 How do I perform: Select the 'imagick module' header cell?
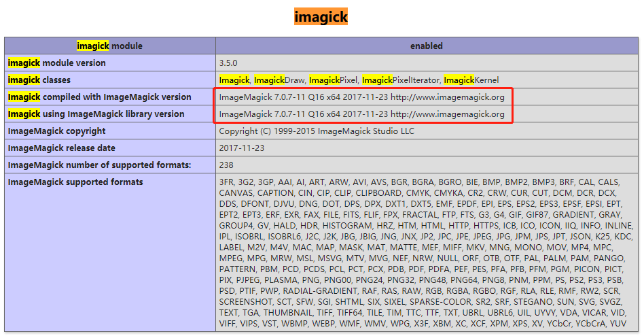pyautogui.click(x=109, y=46)
